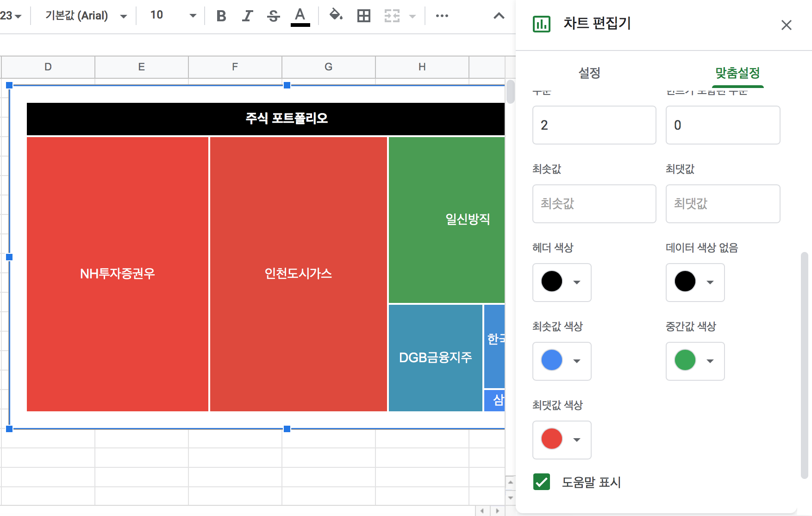Switch to the 설정 tab
Screen dimensions: 812x516
pos(589,73)
